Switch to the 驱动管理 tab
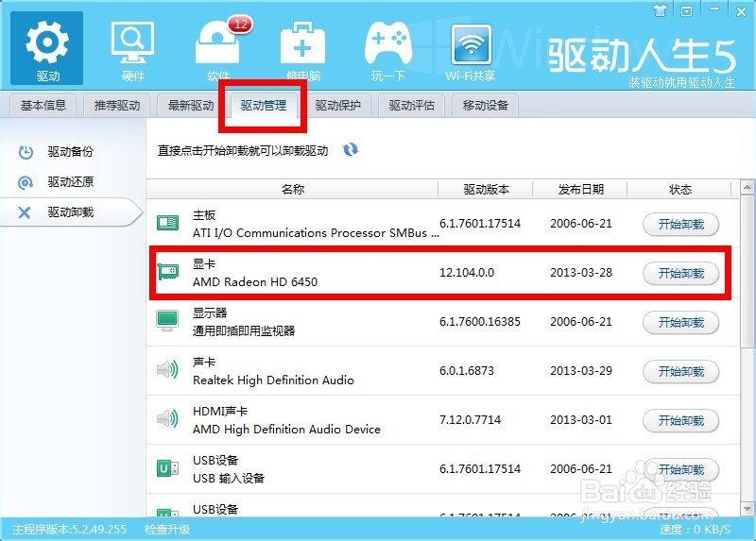 click(x=264, y=106)
